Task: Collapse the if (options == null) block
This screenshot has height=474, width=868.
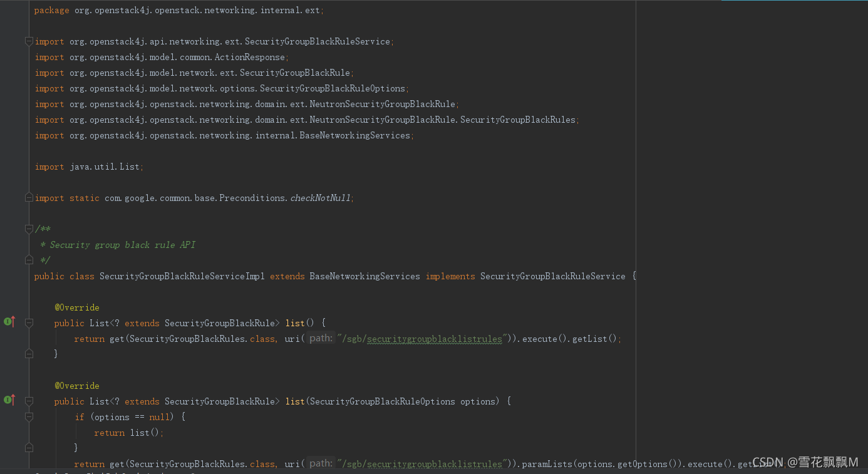Action: pos(29,417)
